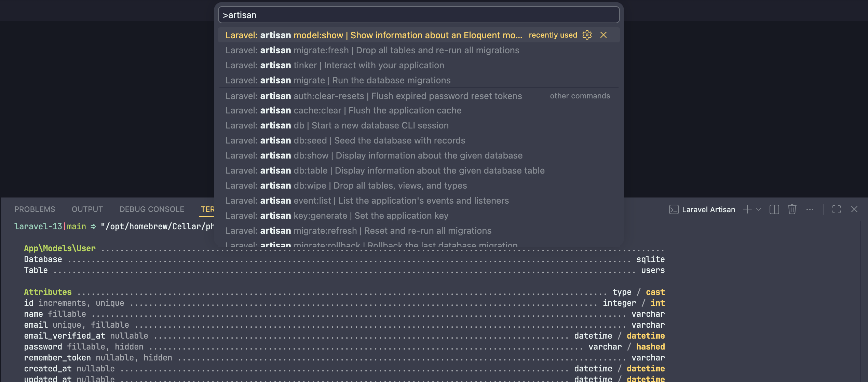Switch to the Problems tab

point(35,209)
